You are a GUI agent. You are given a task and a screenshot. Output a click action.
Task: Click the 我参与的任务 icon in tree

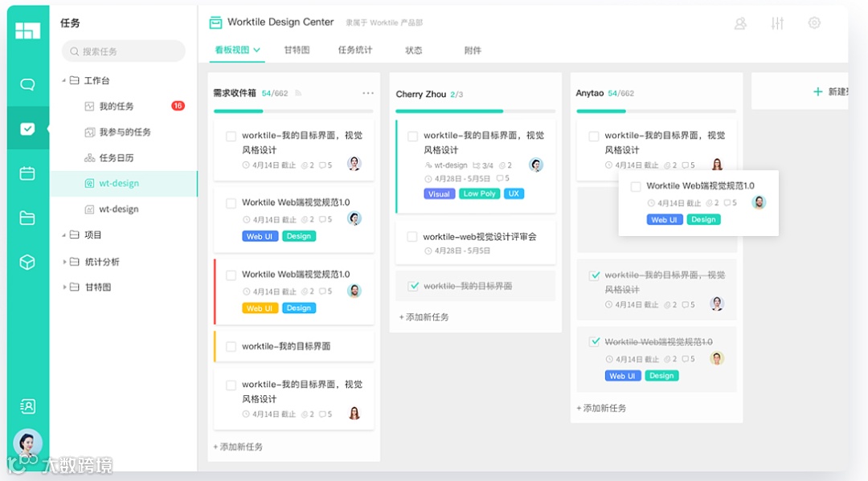[89, 132]
